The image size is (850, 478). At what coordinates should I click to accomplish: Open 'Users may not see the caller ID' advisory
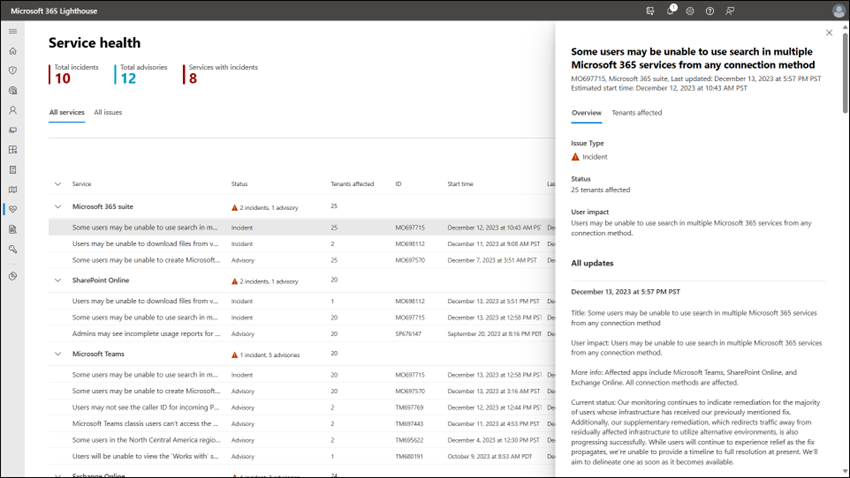[x=302, y=408]
